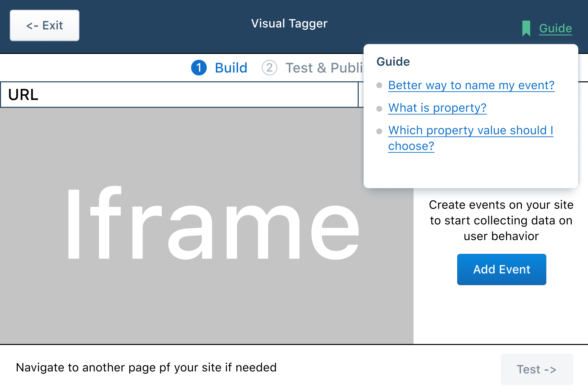Click inside the Iframe preview area

tap(207, 226)
